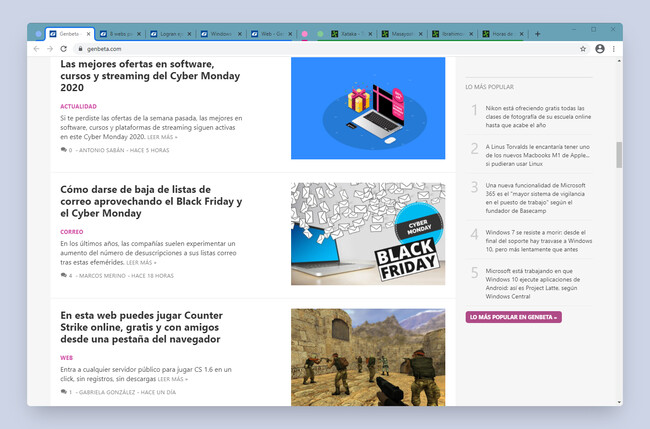
Task: Close the Xataka tab
Action: pos(370,34)
